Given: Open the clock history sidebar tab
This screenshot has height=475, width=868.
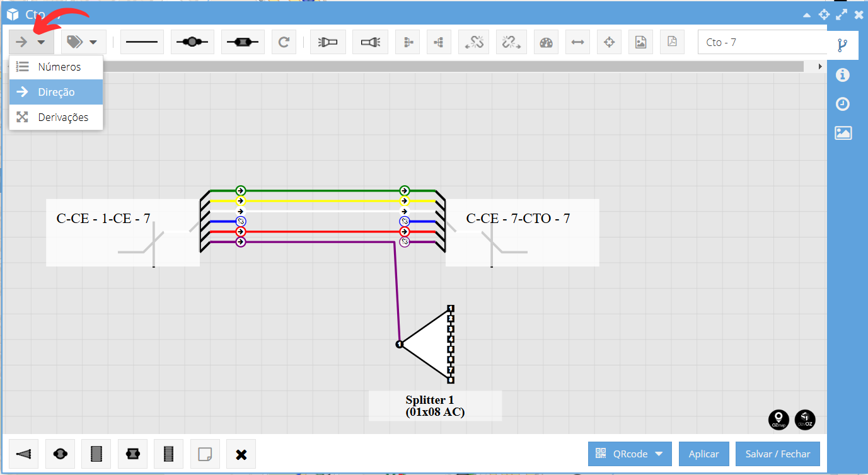Looking at the screenshot, I should (843, 104).
